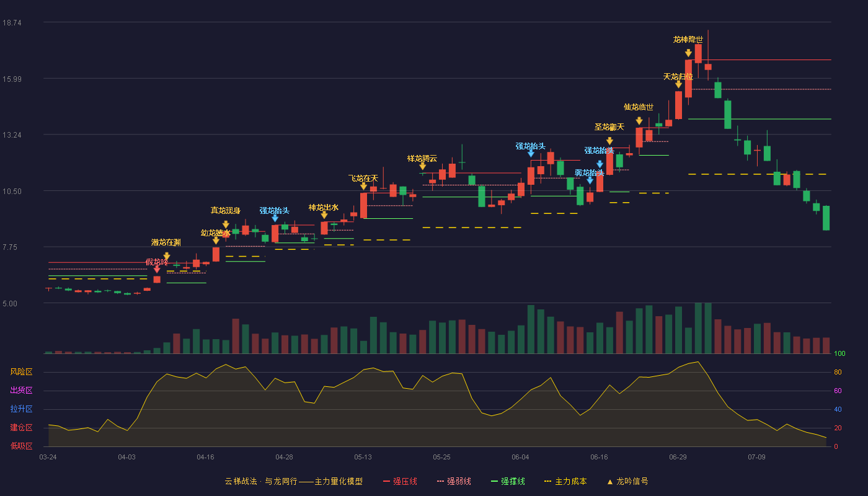Click the 07-09 date label
868x496 pixels.
tap(756, 457)
